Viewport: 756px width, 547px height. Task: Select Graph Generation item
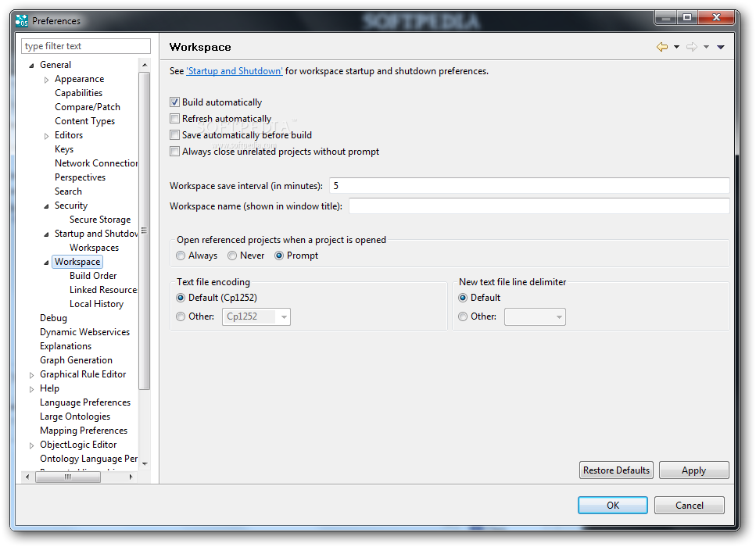76,360
